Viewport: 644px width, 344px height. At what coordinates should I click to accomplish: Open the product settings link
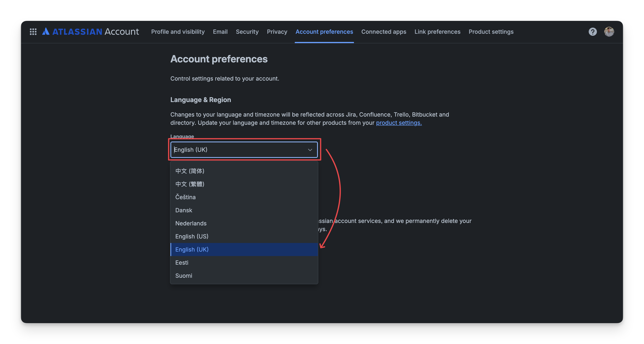click(x=399, y=123)
